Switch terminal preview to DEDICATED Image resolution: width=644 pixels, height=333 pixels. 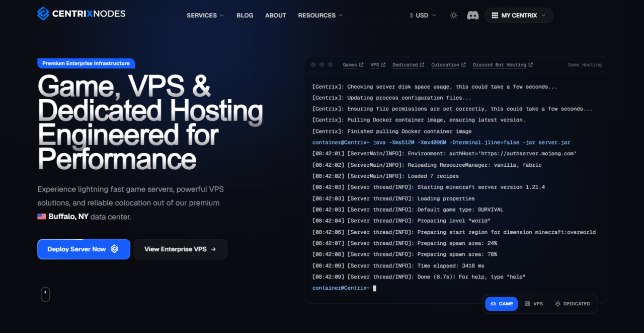(x=573, y=304)
